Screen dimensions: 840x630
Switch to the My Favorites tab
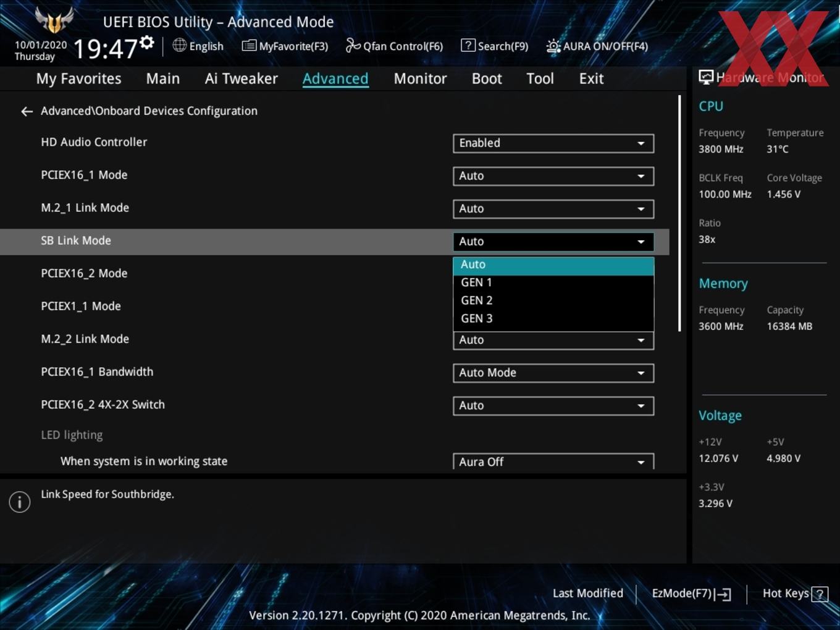coord(78,79)
